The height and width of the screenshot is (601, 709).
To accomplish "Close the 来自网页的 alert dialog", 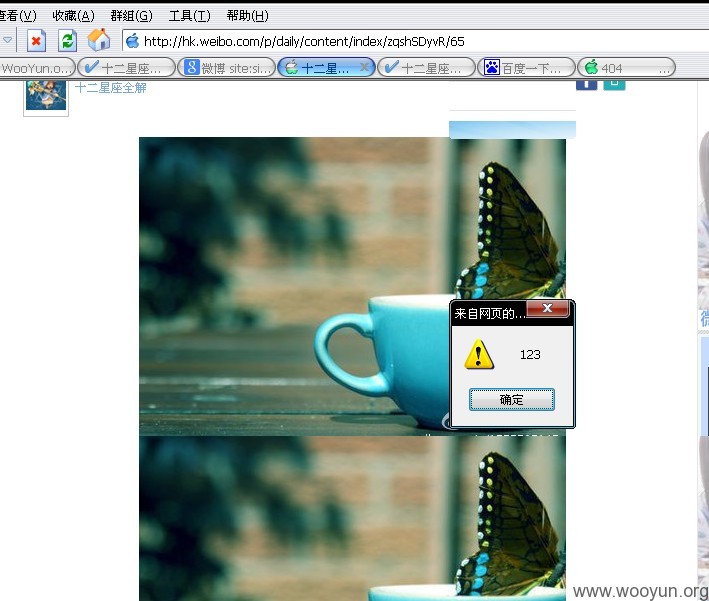I will tap(548, 308).
